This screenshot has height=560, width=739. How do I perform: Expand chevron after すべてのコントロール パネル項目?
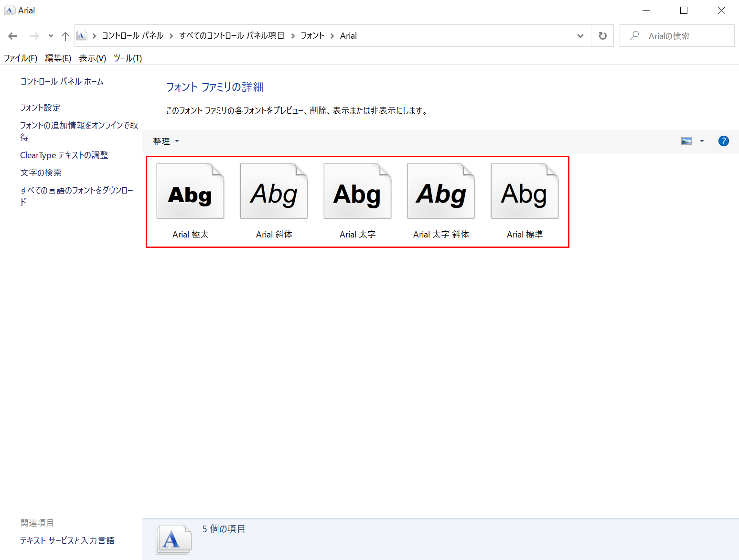[x=293, y=36]
